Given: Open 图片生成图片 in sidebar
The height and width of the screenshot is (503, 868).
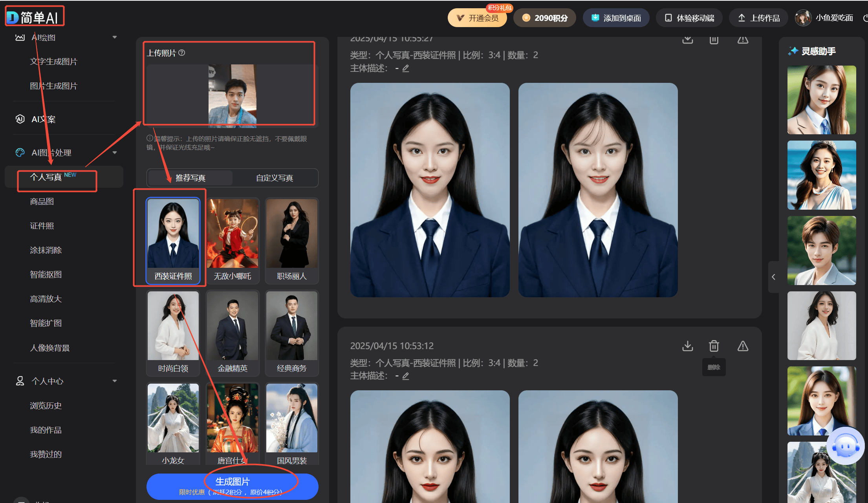Looking at the screenshot, I should coord(54,86).
